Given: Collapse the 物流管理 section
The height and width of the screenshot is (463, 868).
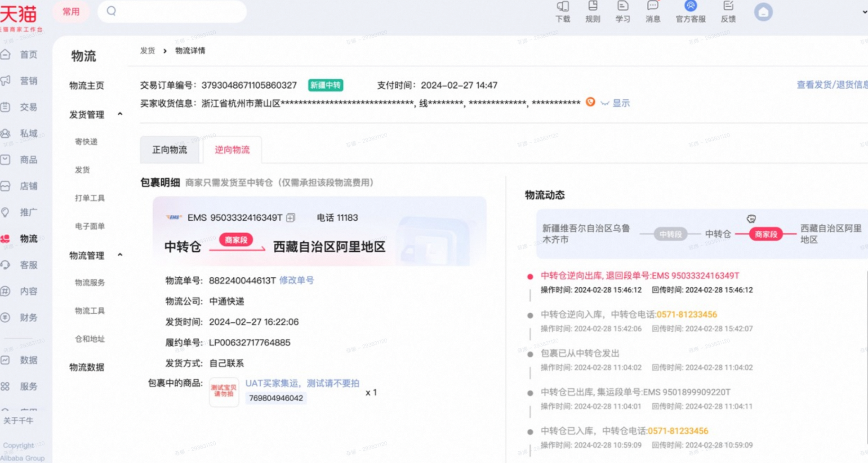Looking at the screenshot, I should click(x=120, y=255).
